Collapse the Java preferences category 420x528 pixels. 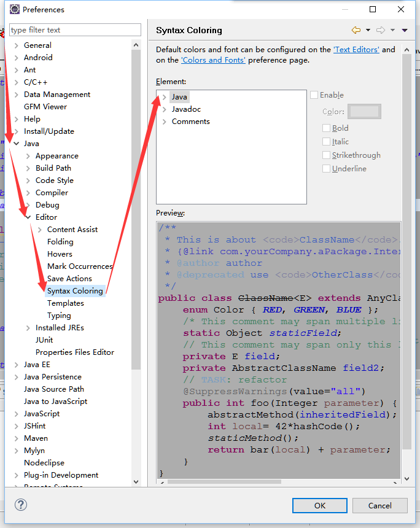tap(16, 144)
